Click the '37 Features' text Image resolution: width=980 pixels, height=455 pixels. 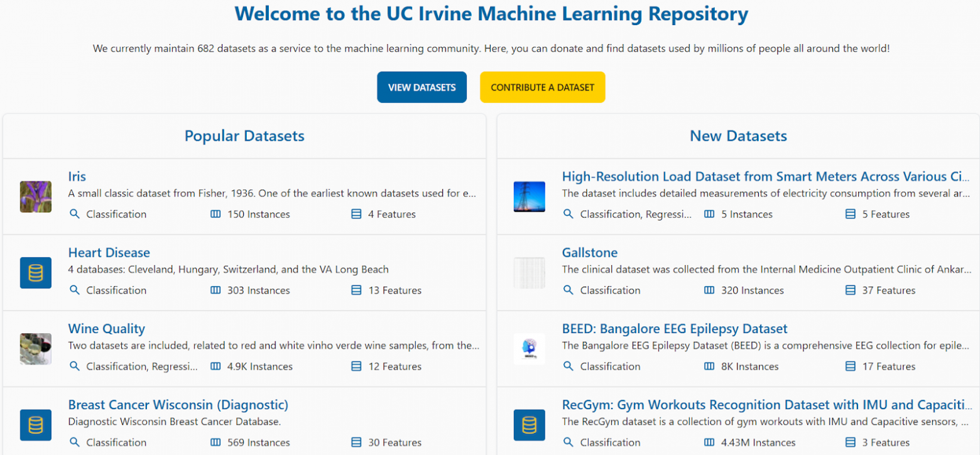pyautogui.click(x=889, y=290)
